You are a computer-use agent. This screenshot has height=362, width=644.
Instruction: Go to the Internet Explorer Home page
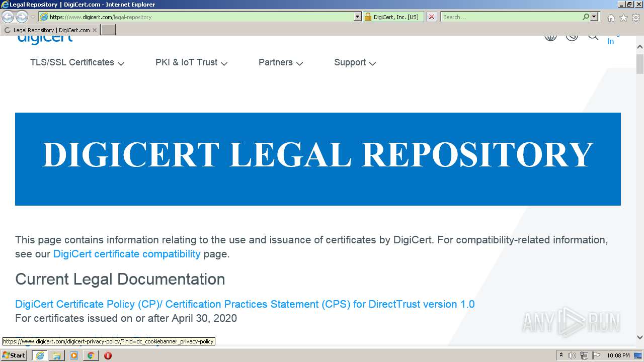click(x=611, y=18)
